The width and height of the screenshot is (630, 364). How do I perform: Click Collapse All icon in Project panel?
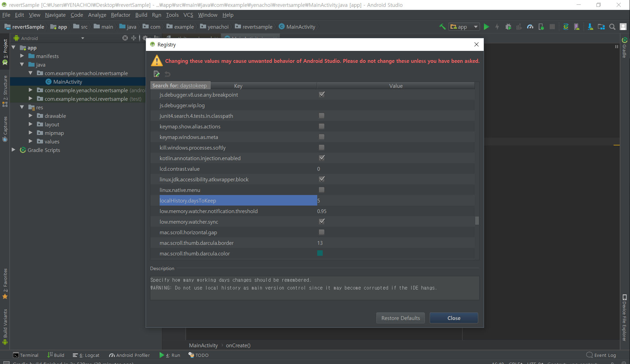[134, 38]
